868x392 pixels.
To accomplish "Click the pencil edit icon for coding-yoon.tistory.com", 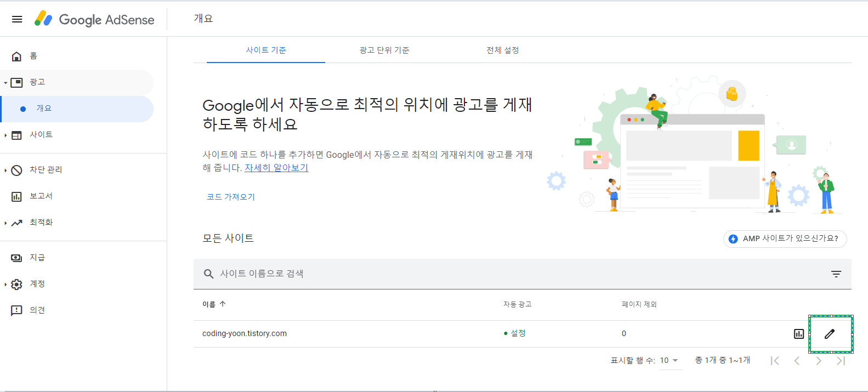I will coord(830,334).
